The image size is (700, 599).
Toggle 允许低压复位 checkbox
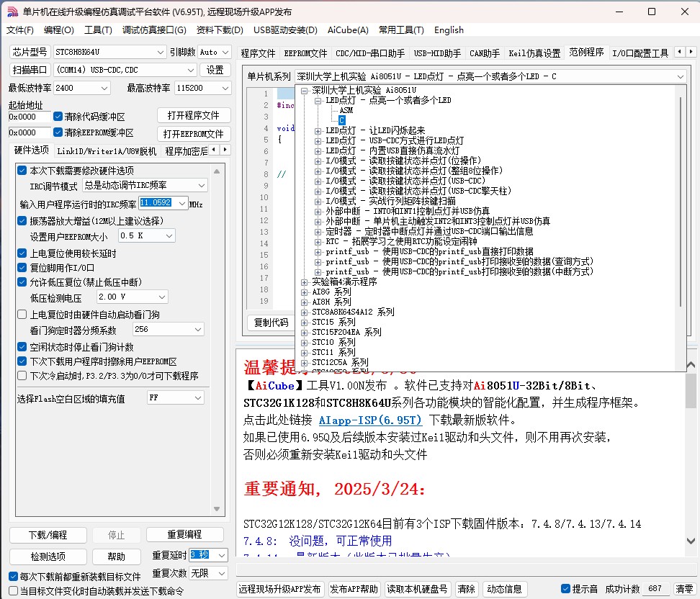coord(22,282)
